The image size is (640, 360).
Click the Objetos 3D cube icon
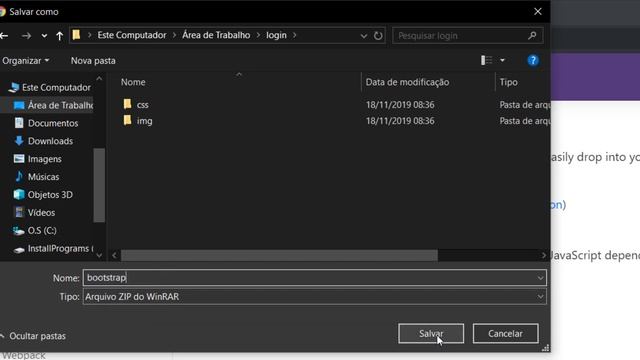pyautogui.click(x=19, y=195)
